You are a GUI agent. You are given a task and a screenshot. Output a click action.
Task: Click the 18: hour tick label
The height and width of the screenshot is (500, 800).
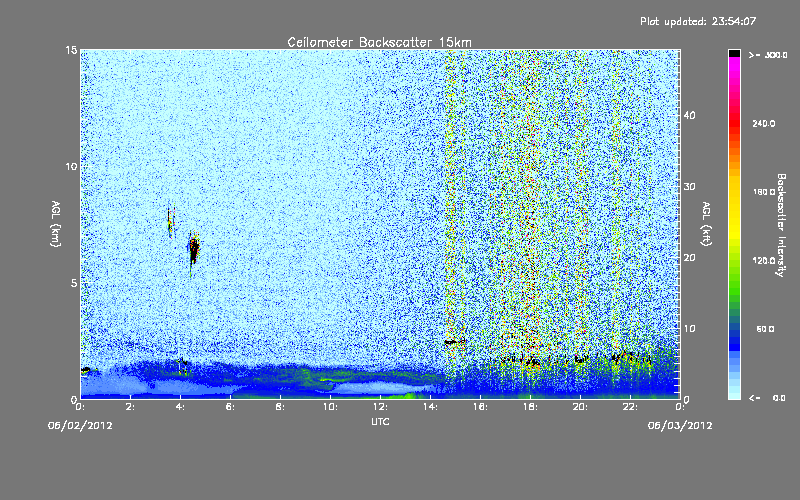[x=530, y=407]
